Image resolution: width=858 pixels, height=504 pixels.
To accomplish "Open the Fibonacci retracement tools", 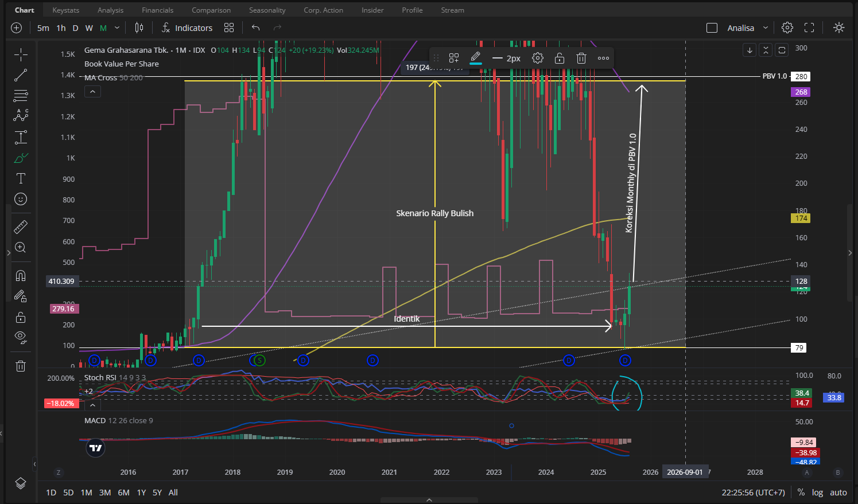I will click(21, 96).
